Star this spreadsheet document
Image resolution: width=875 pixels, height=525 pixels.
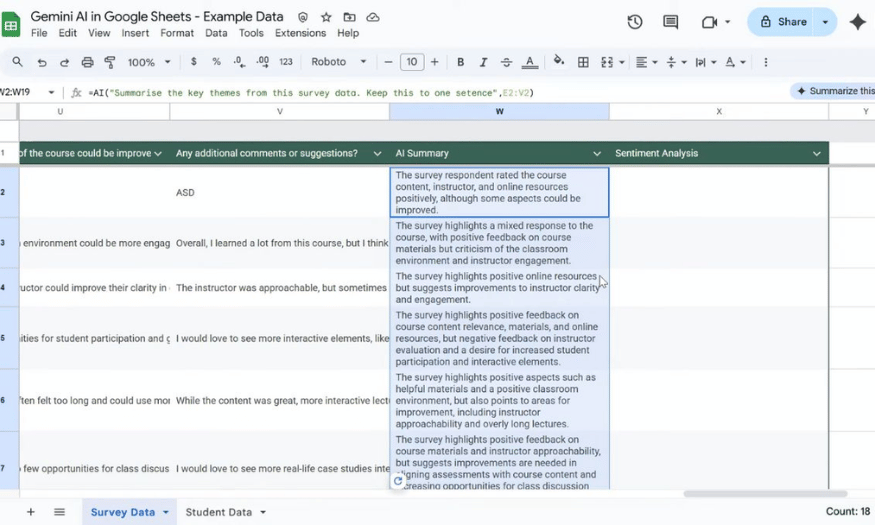coord(326,17)
